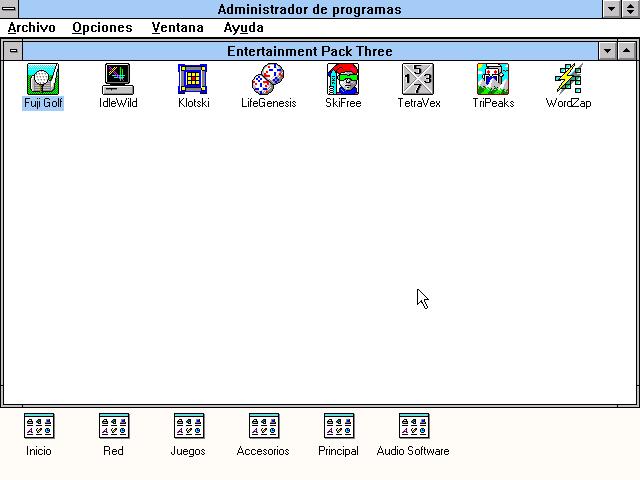Select the LifeGenesis icon

(x=268, y=79)
